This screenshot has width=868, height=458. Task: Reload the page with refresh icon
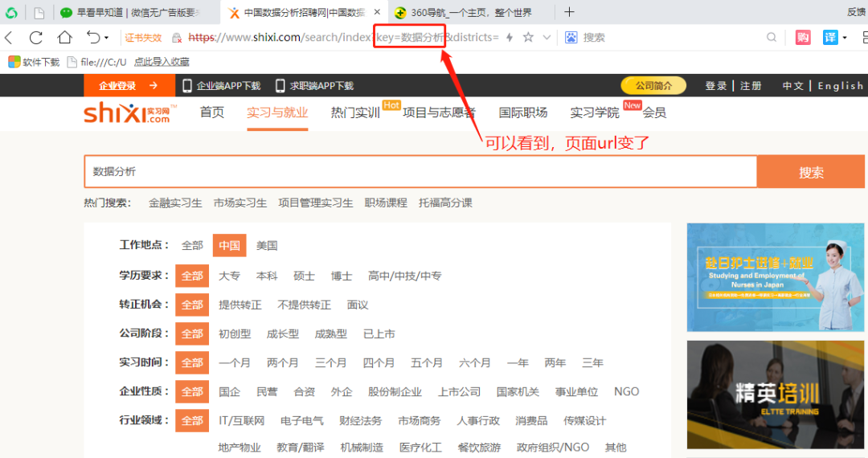point(36,38)
